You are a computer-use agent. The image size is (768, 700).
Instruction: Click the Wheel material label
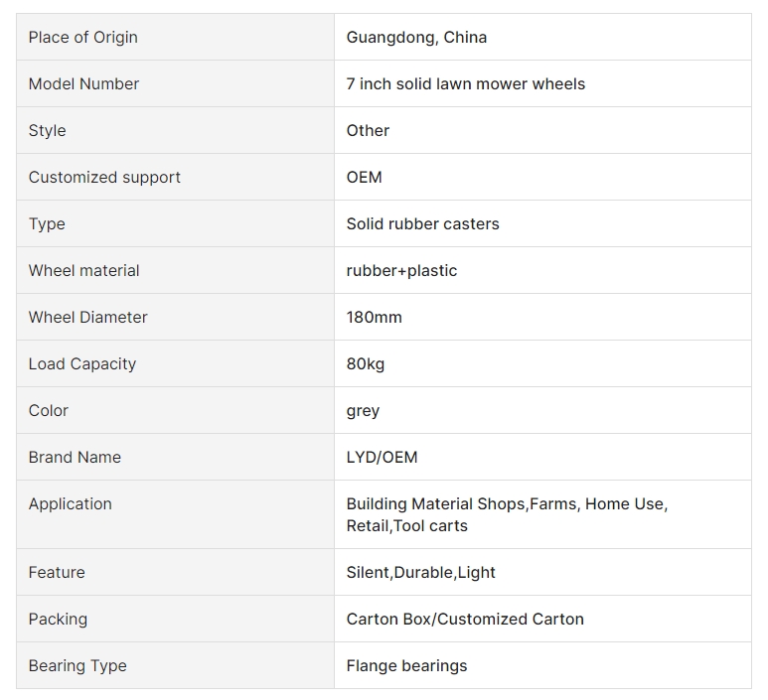[83, 270]
